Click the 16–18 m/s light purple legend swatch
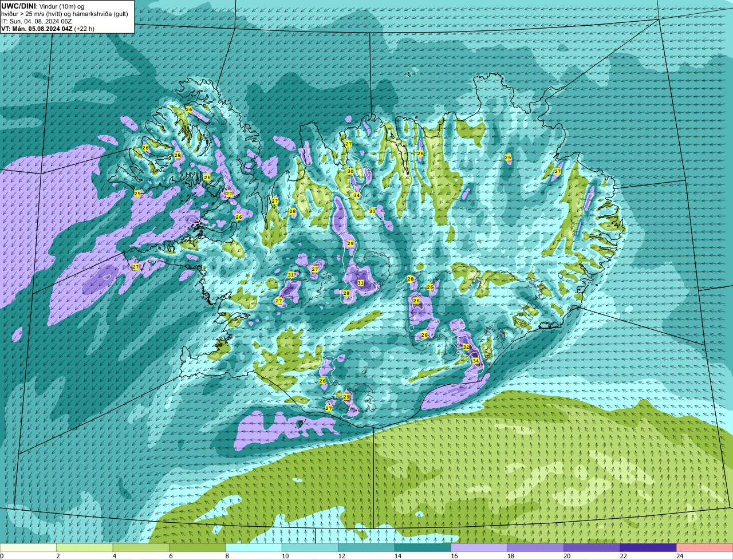The height and width of the screenshot is (560, 733). tap(480, 547)
